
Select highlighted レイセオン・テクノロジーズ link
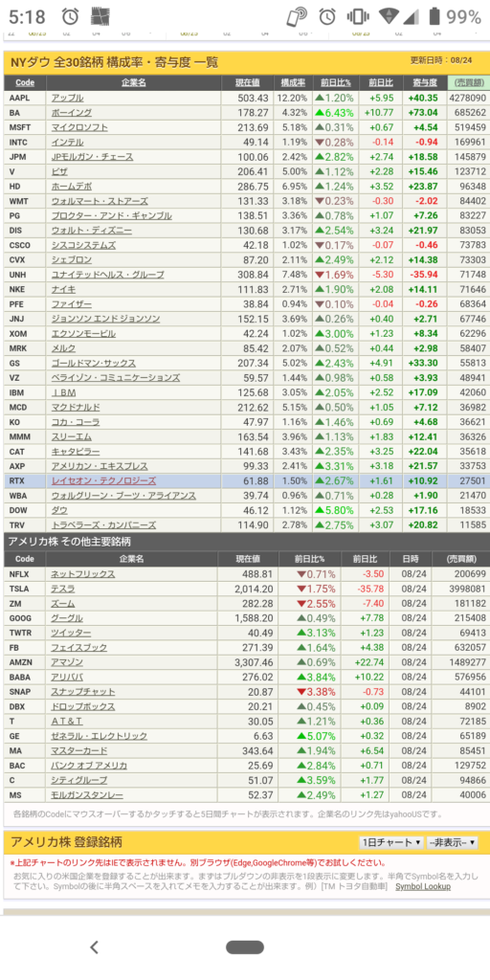pyautogui.click(x=103, y=480)
